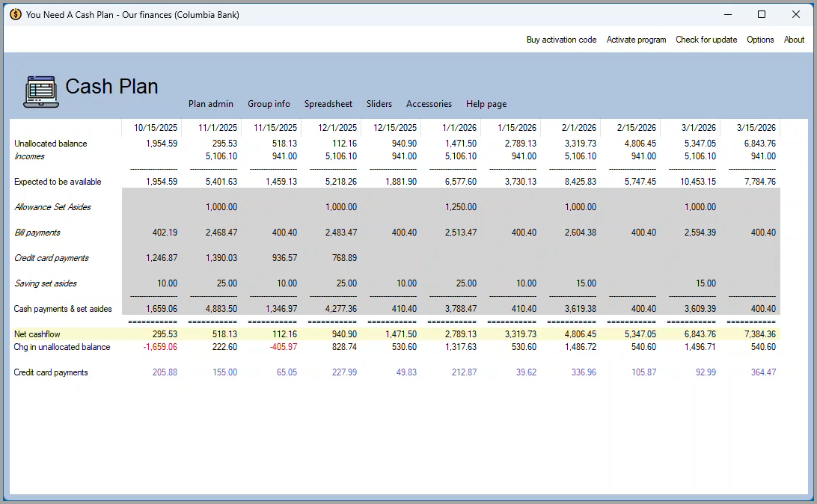
Task: Click the Cash Plan laptop logo icon
Action: (x=41, y=91)
